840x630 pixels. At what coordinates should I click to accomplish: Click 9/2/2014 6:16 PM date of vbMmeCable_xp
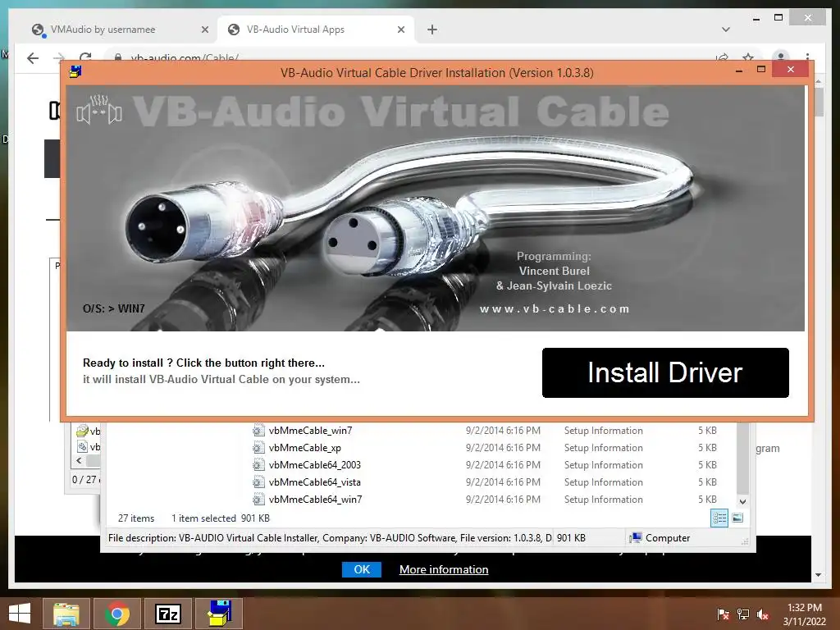click(x=503, y=447)
